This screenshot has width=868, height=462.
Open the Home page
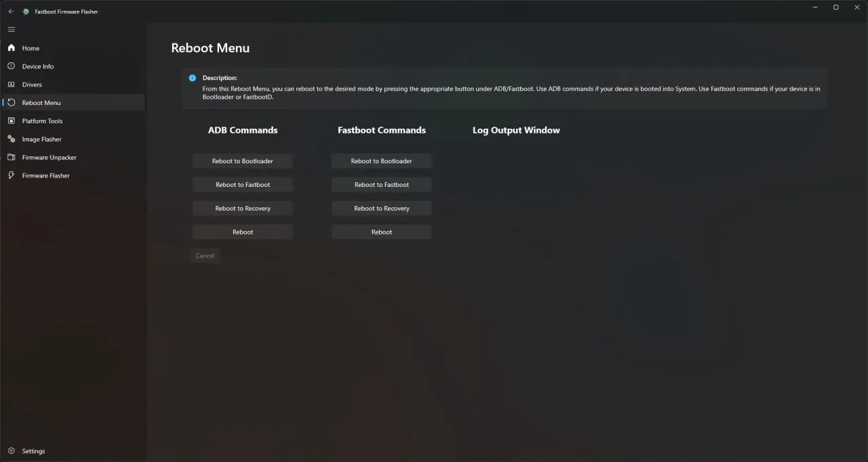[x=73, y=48]
